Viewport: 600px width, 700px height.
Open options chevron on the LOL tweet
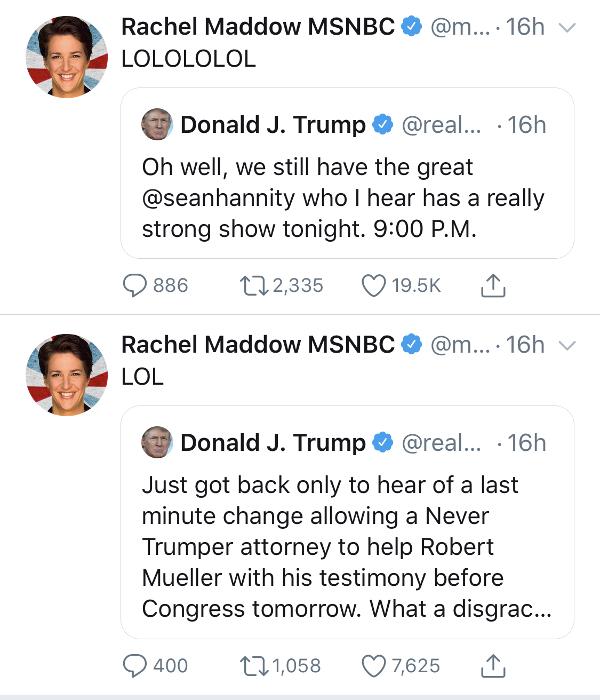(x=567, y=346)
